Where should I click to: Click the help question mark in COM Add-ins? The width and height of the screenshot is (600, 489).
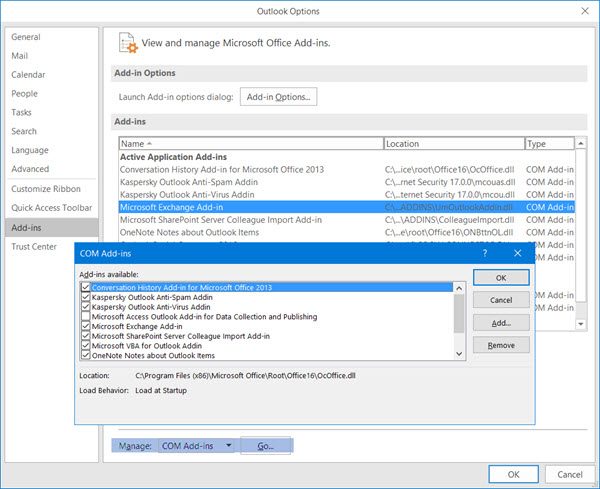(x=485, y=256)
